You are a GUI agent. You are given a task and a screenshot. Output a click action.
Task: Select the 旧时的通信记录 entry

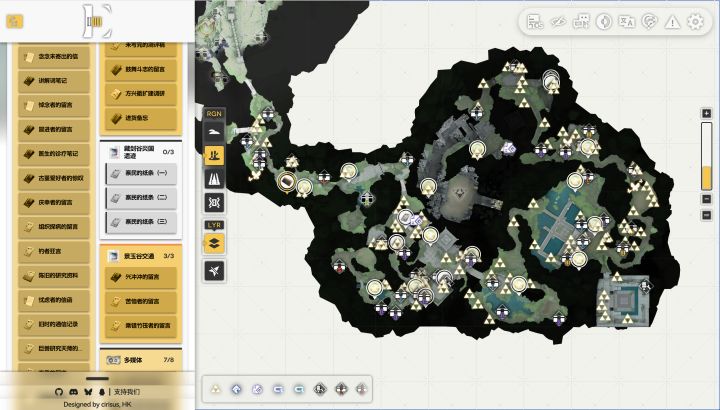click(x=54, y=324)
